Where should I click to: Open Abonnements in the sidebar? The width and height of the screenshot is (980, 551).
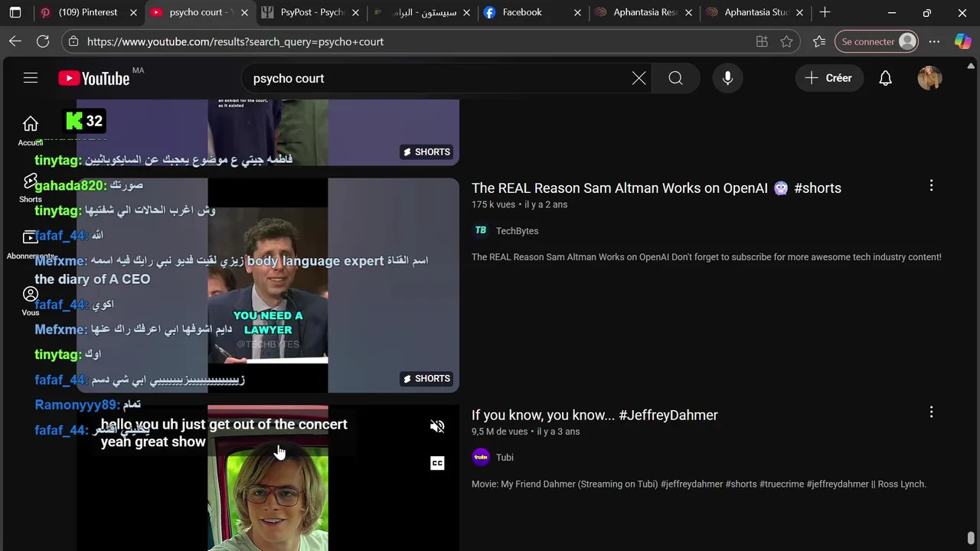(x=31, y=245)
